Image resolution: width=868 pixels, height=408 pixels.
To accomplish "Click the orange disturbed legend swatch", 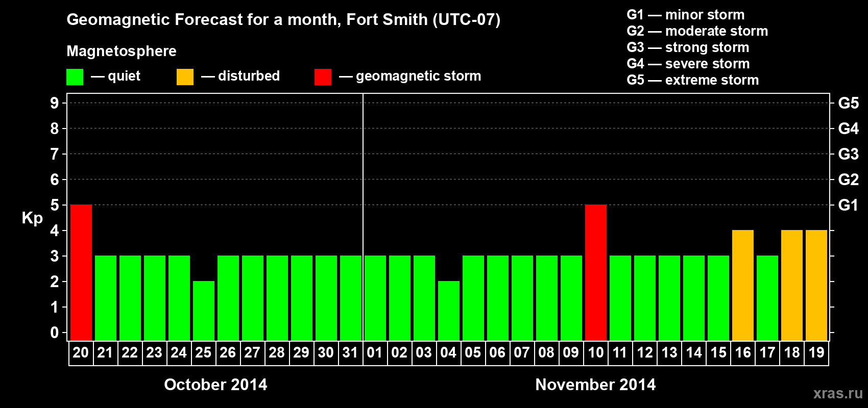I will [185, 77].
